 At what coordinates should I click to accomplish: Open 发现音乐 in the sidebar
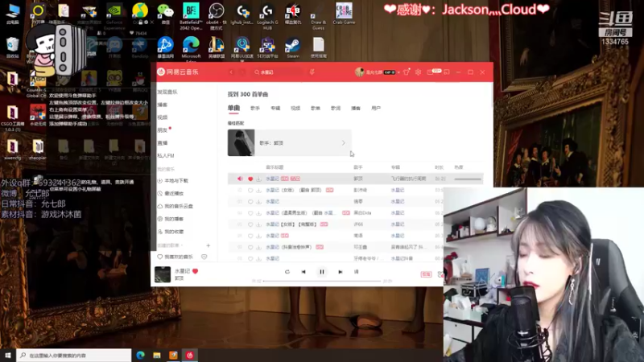[x=167, y=92]
